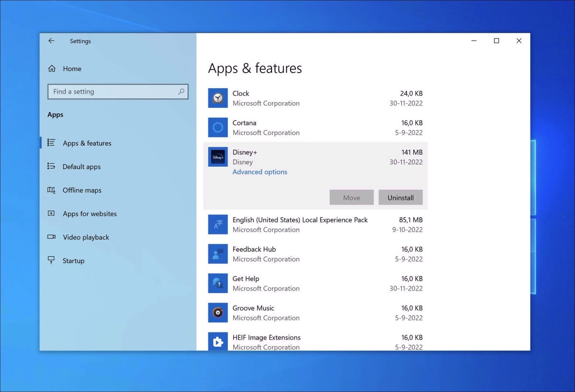
Task: Click the 141 MB size value
Action: (412, 152)
